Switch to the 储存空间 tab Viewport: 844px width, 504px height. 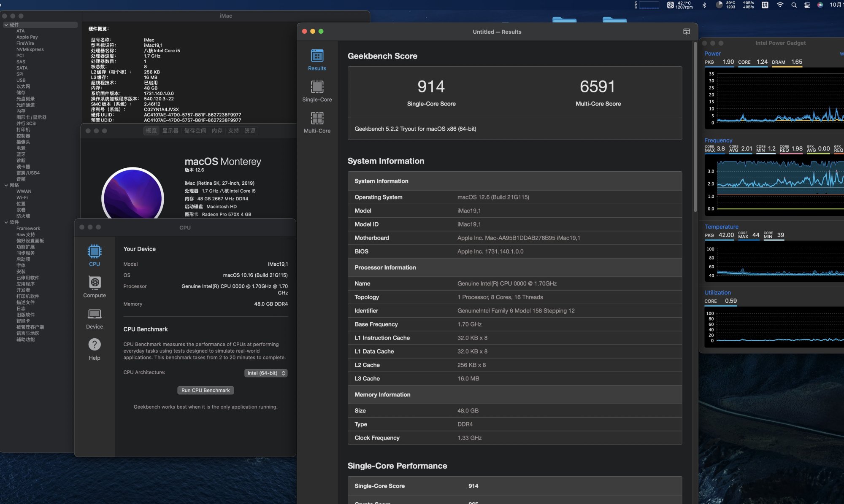[195, 131]
